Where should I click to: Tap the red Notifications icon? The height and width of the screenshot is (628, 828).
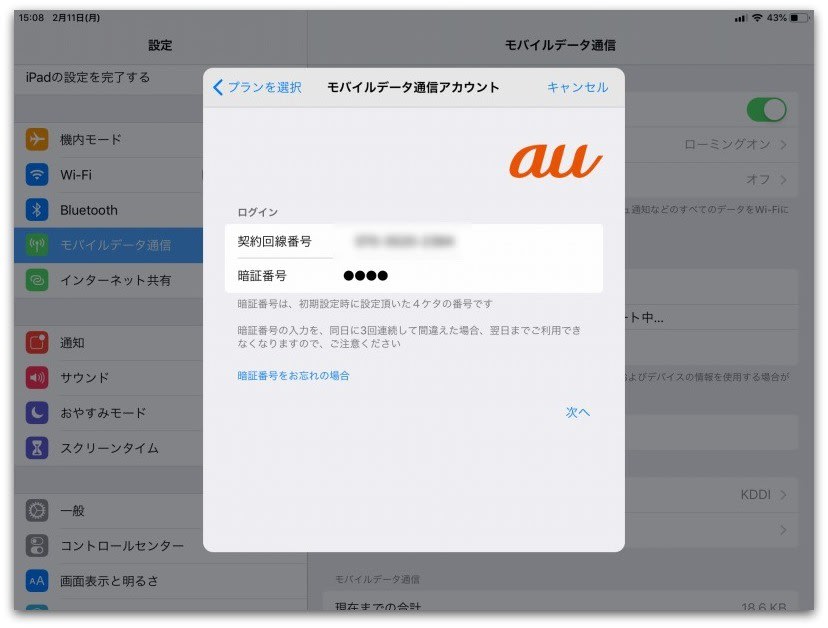[37, 343]
